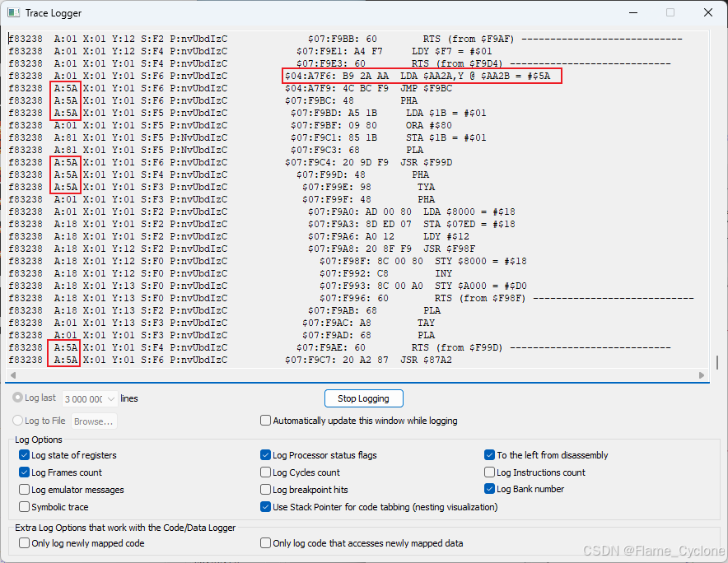
Task: Click the log line with TAY instruction
Action: coord(222,323)
